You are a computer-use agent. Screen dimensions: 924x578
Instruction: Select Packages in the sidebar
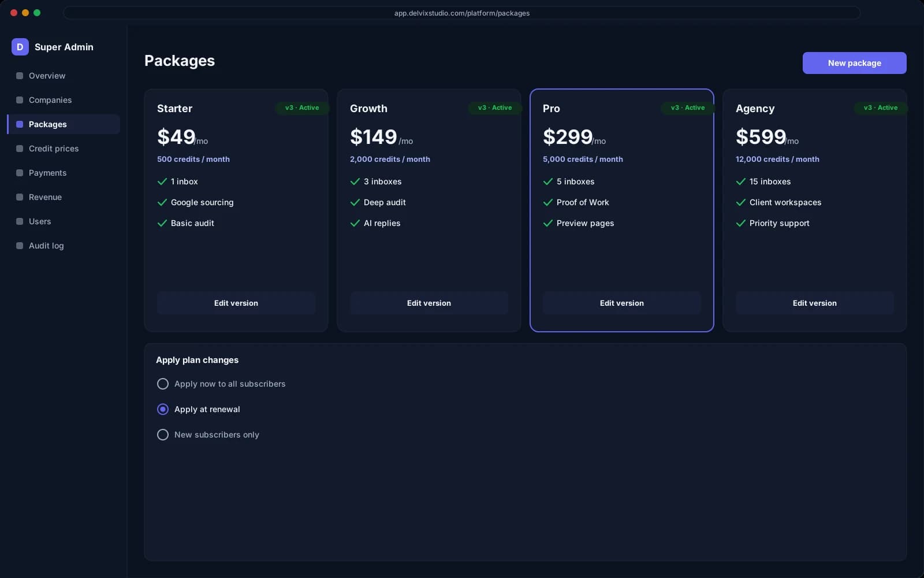click(64, 124)
